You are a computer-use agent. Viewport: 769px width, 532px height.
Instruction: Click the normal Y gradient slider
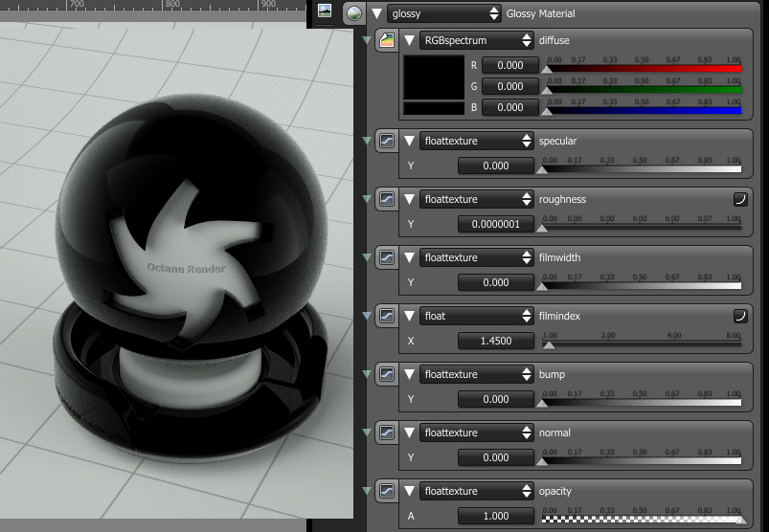pos(642,460)
